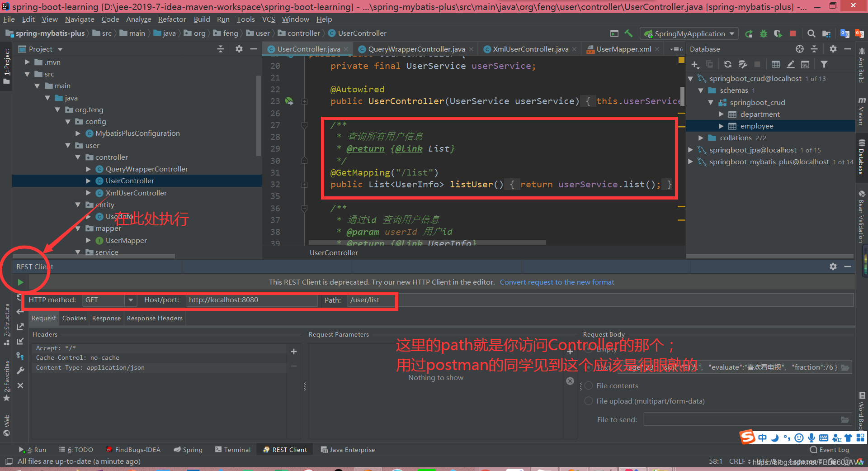868x471 pixels.
Task: Click the Database scroll-from-source target icon
Action: pyautogui.click(x=800, y=49)
